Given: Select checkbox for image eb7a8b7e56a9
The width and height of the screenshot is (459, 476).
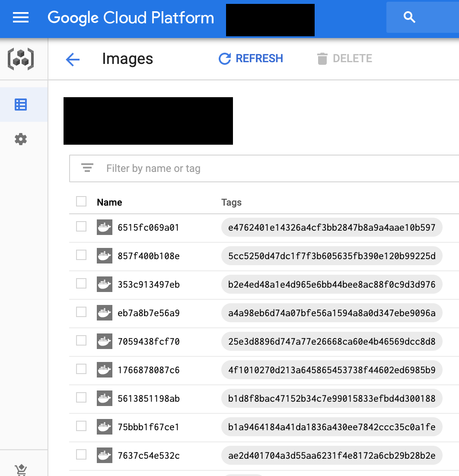Looking at the screenshot, I should tap(81, 312).
